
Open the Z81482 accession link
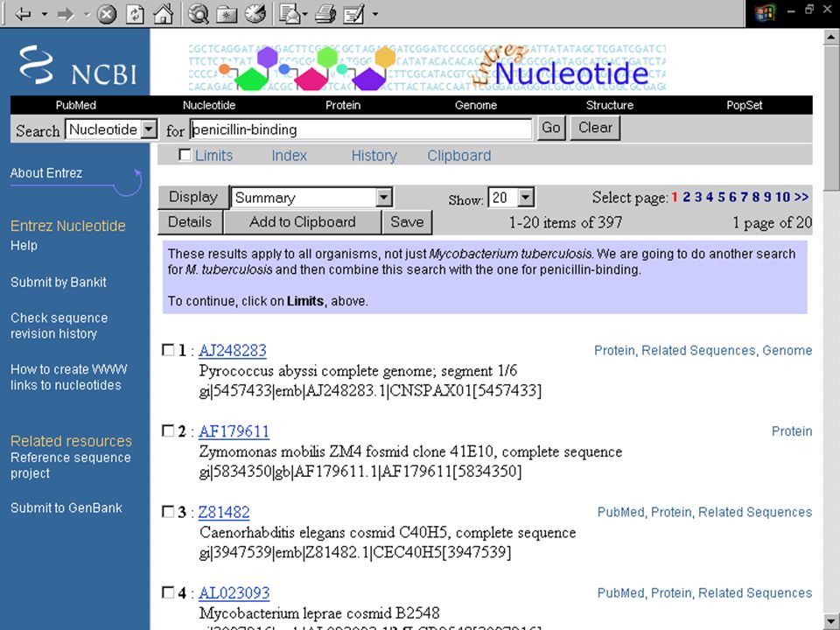point(224,512)
